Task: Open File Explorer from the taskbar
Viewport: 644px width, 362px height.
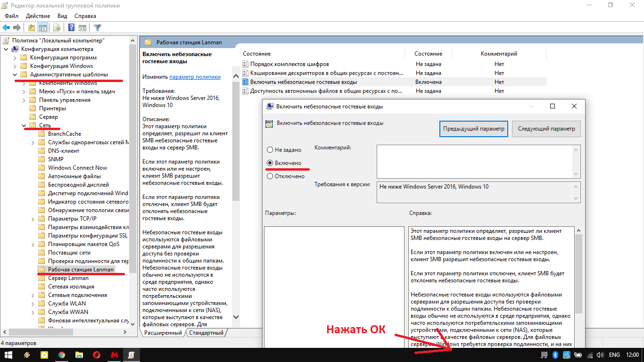Action: [79, 354]
